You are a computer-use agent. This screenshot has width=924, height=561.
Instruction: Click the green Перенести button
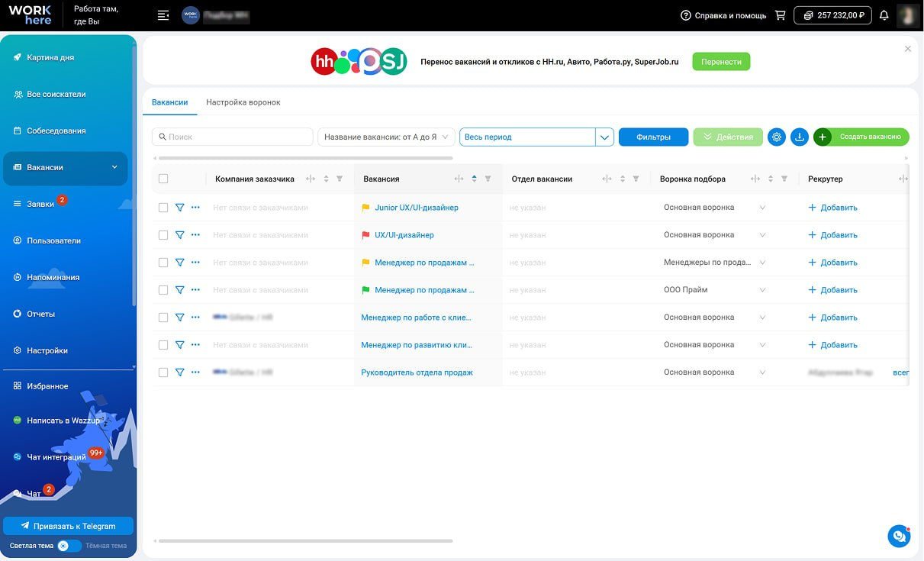coord(721,62)
